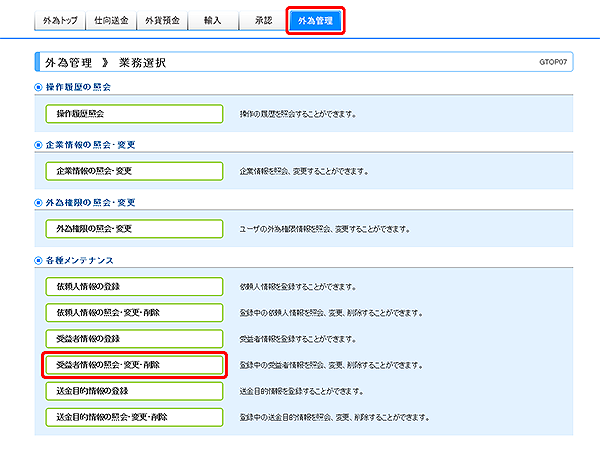Select the 外貨預金 tab
The image size is (600, 450).
click(x=162, y=21)
